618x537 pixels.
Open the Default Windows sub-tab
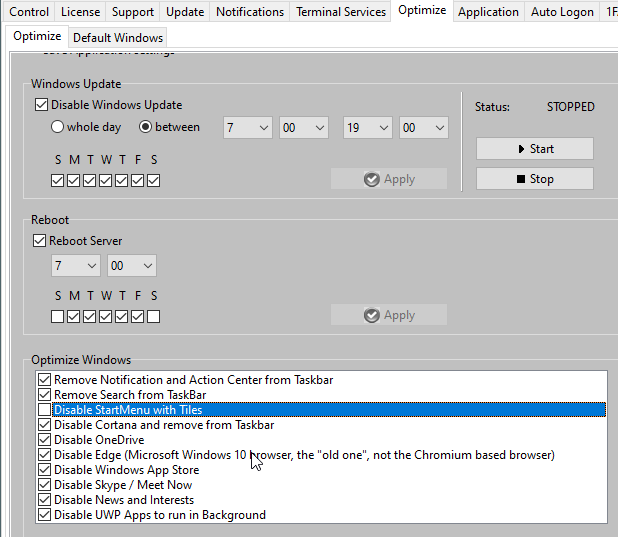118,37
